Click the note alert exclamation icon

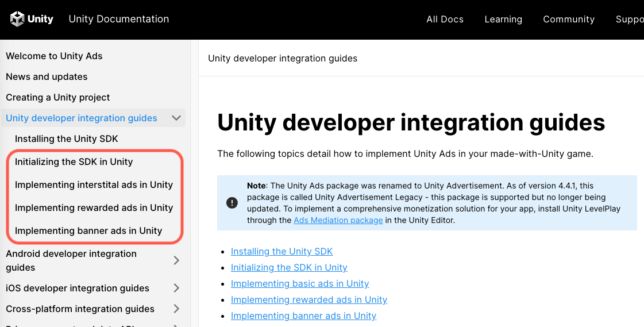coord(232,203)
